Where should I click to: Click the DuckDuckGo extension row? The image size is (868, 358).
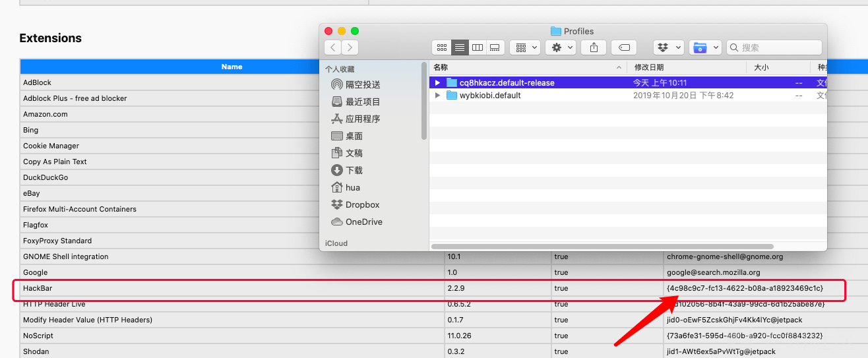pyautogui.click(x=169, y=177)
